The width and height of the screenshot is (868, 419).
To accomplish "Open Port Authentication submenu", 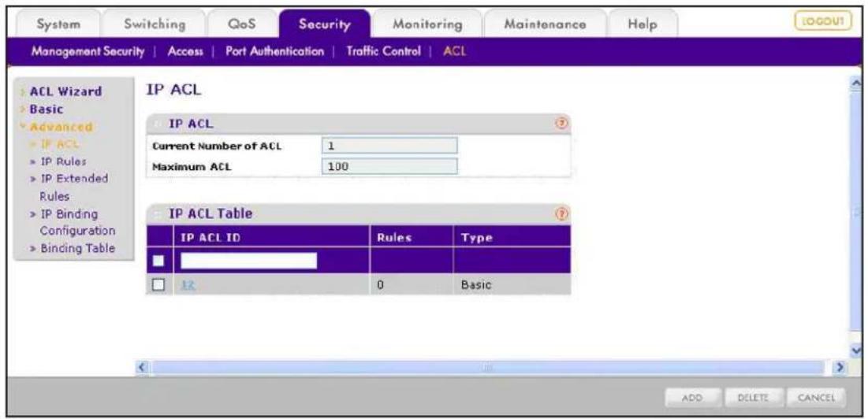I will 274,51.
